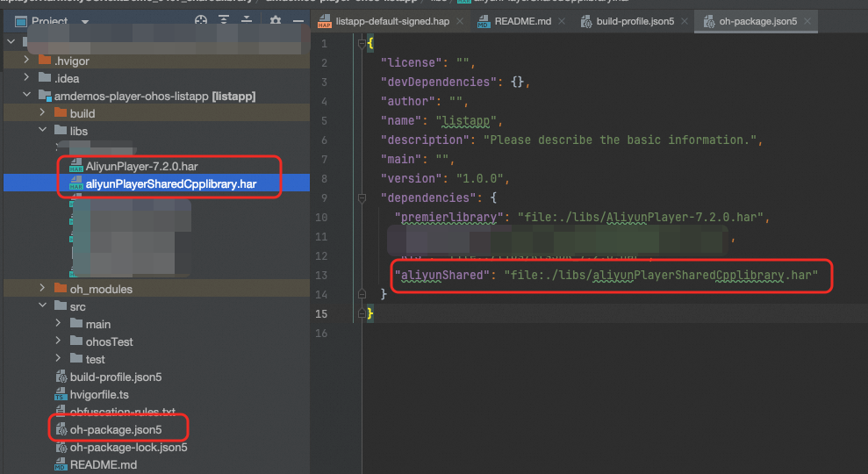Select the oh_modules folder

point(101,289)
